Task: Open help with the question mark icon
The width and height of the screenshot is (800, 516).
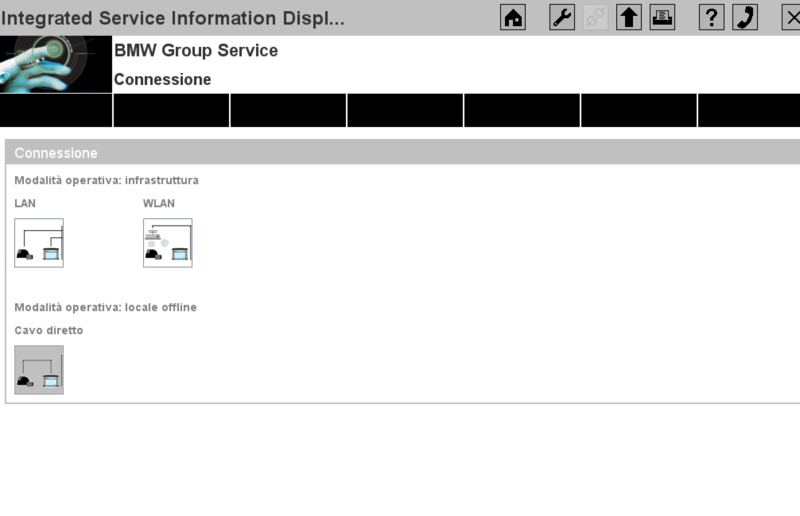Action: coord(711,18)
